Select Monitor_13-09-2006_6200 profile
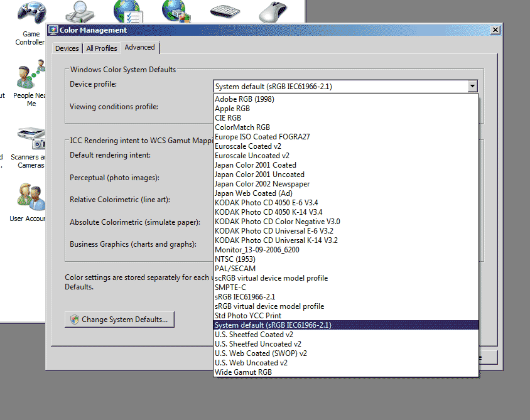Screen dimensions: 530x420 pos(346,250)
